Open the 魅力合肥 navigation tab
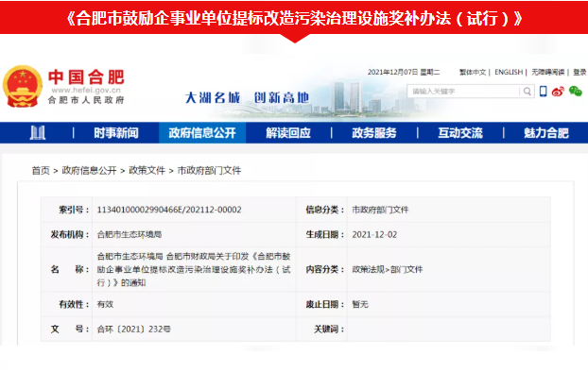This screenshot has width=588, height=372. (546, 132)
